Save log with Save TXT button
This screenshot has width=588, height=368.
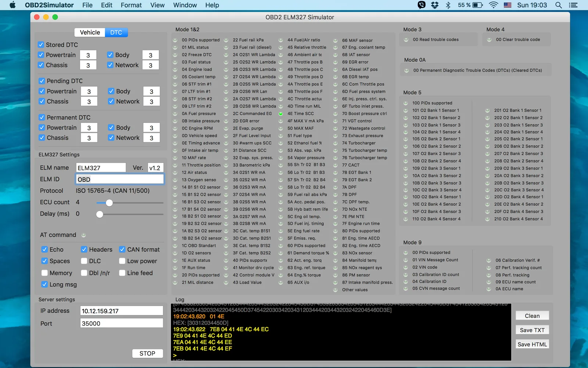point(532,330)
